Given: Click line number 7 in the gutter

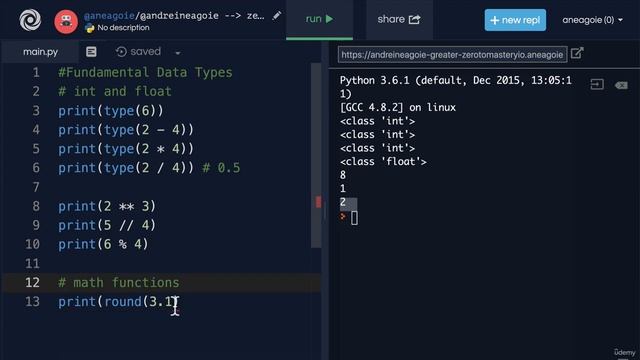Looking at the screenshot, I should (x=36, y=187).
